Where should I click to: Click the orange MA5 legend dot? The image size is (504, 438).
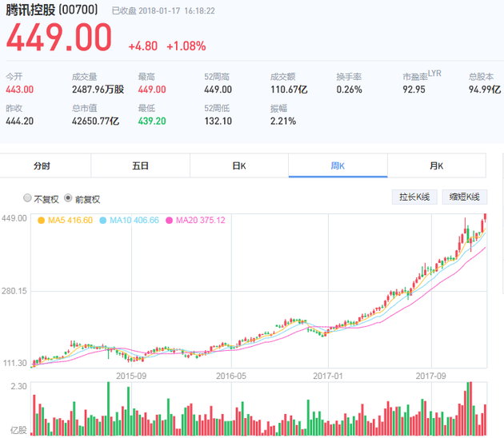coord(41,221)
